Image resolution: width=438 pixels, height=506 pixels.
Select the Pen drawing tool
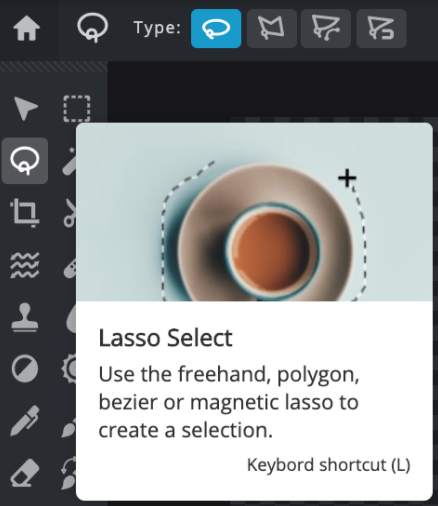pyautogui.click(x=25, y=421)
